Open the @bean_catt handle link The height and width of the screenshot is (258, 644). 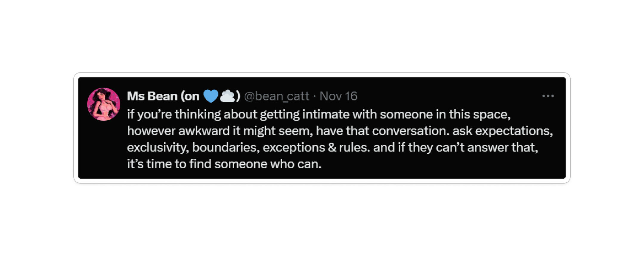[x=276, y=96]
